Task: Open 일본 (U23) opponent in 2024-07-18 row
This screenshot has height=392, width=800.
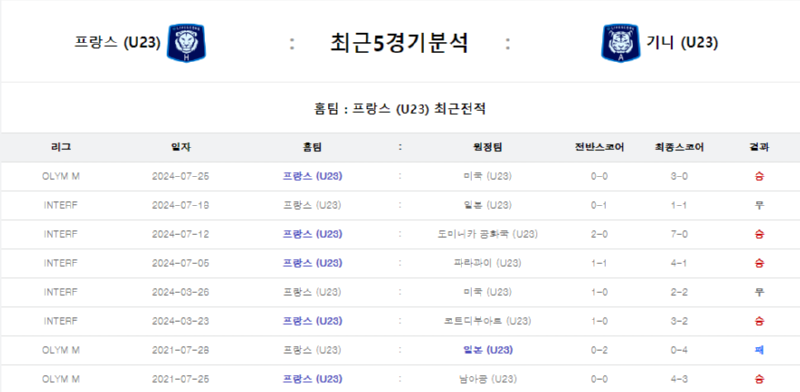Action: (487, 206)
